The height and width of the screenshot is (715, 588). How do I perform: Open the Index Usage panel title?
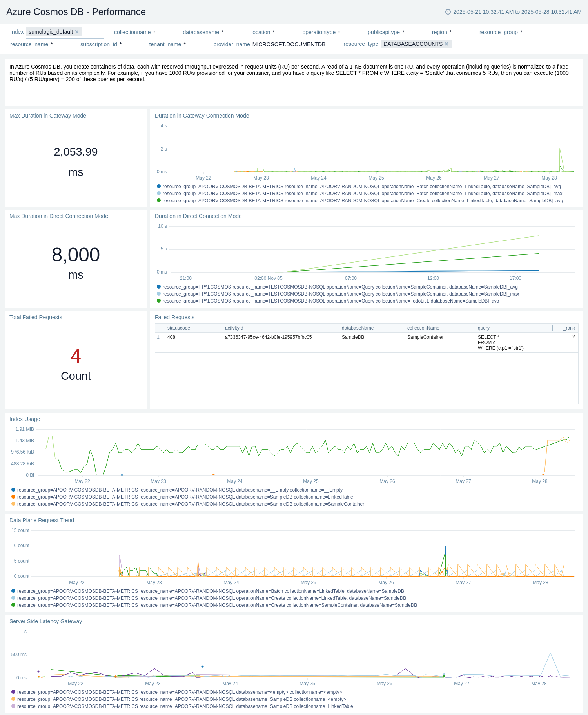point(25,419)
